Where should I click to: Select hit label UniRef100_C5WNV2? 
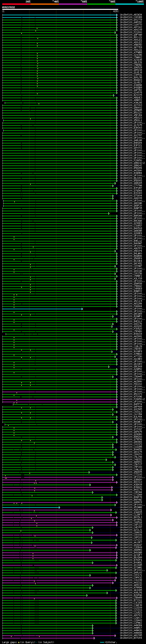[x=131, y=57]
